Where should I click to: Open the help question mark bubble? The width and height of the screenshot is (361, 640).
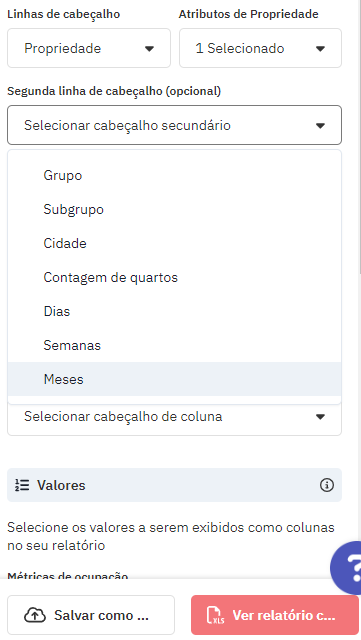(x=347, y=567)
